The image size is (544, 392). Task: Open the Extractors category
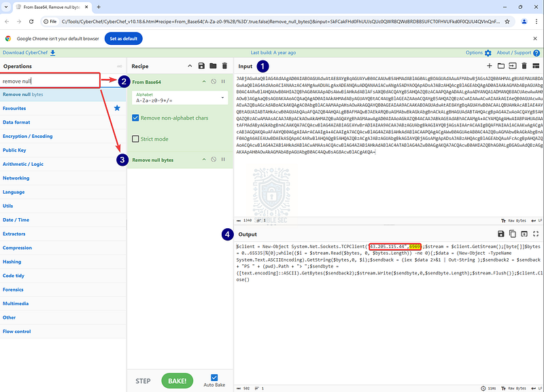click(x=63, y=234)
